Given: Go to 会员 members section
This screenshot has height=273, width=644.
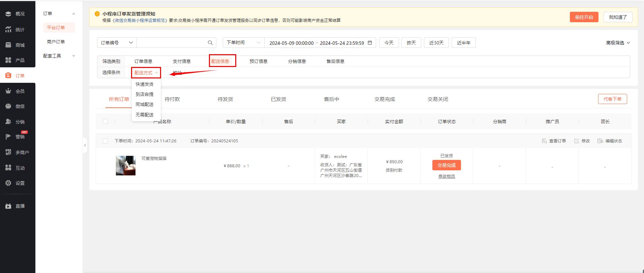Looking at the screenshot, I should click(x=8, y=91).
